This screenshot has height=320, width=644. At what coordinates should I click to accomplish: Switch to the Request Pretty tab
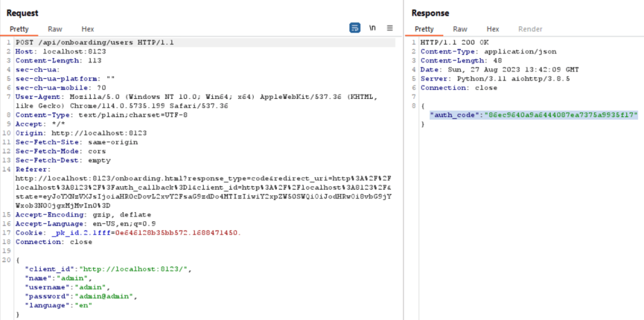pyautogui.click(x=19, y=29)
